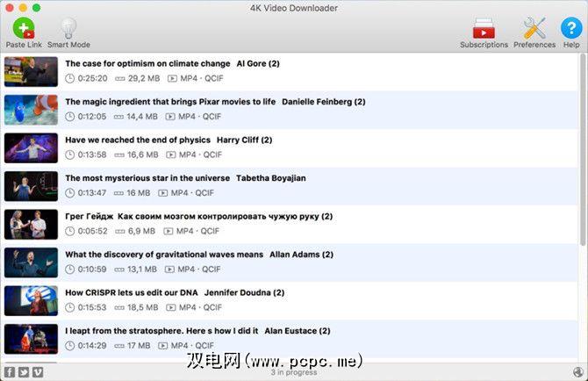
Task: Click title 'The case for optimism on climate change'
Action: tap(147, 64)
